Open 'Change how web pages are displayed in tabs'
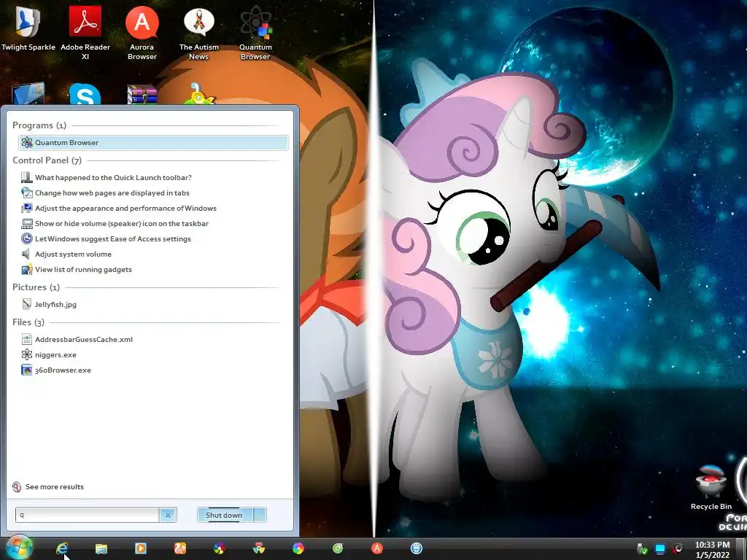This screenshot has height=560, width=747. coord(105,192)
